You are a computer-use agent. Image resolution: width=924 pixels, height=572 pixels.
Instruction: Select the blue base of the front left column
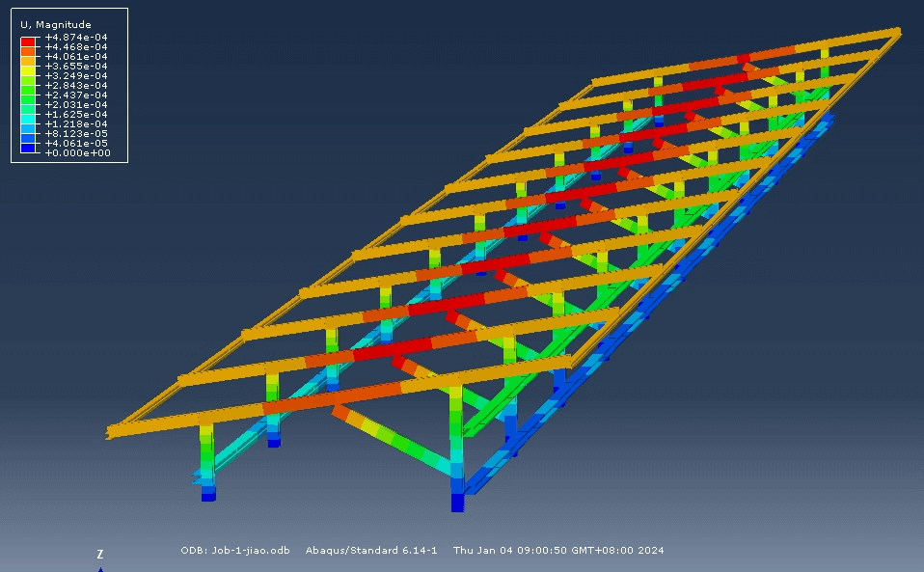pos(208,493)
